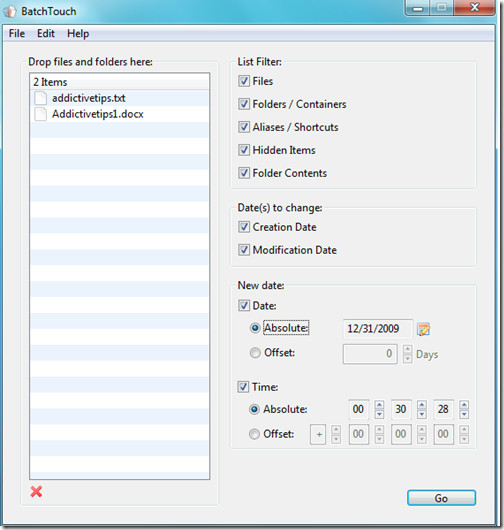
Task: Select the Offset radio button for Time
Action: pyautogui.click(x=254, y=434)
